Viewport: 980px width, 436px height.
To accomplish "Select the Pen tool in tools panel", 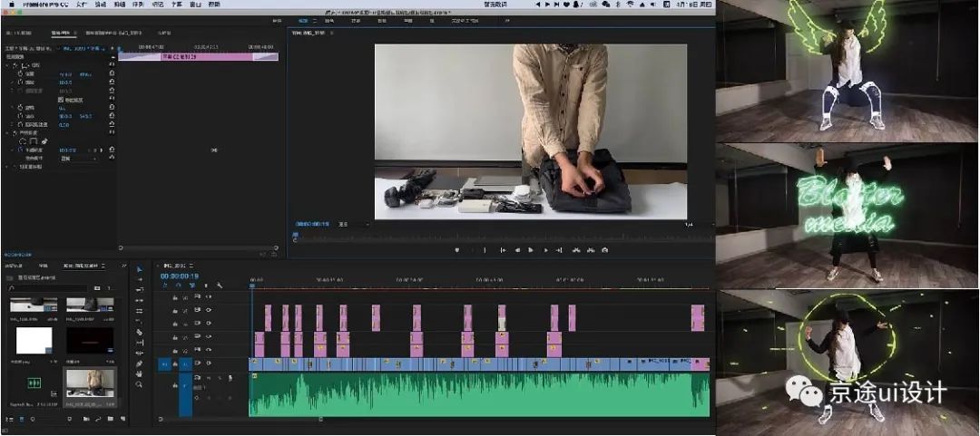I will [x=139, y=363].
